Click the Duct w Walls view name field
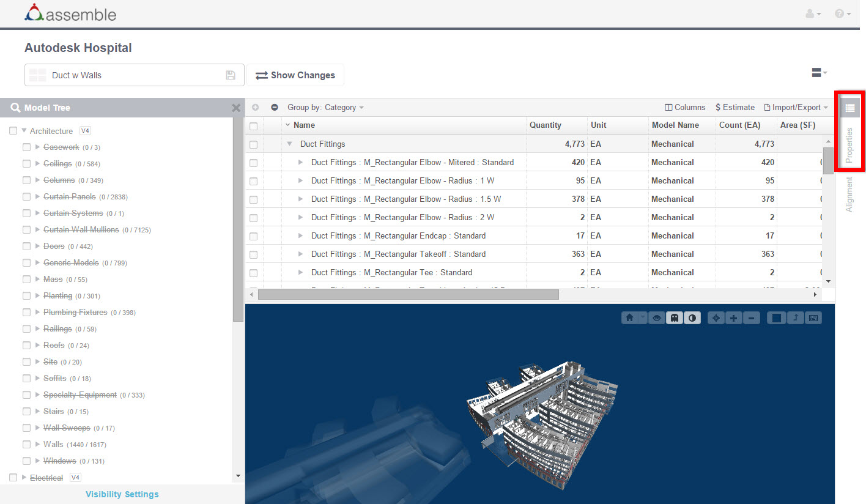Viewport: 866px width, 504px height. tap(135, 75)
